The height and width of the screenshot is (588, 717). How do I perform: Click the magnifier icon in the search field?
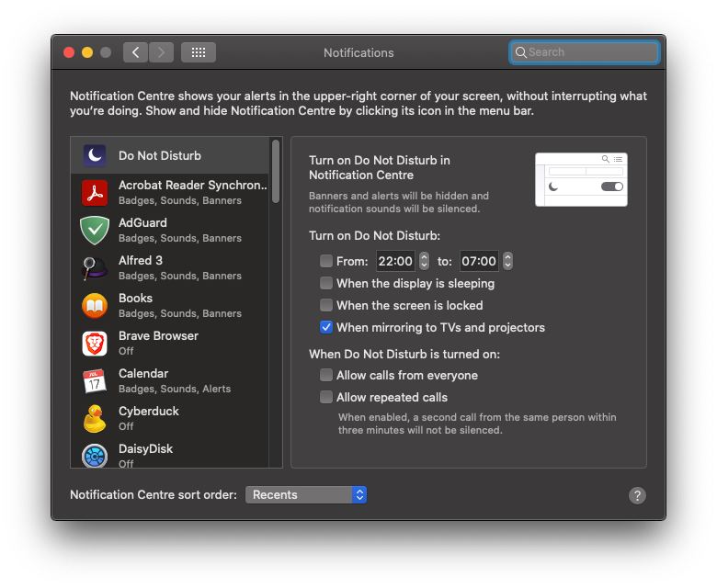(x=521, y=52)
